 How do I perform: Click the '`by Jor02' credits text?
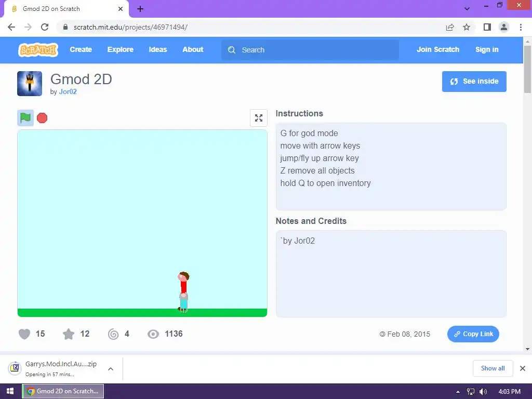pos(298,241)
